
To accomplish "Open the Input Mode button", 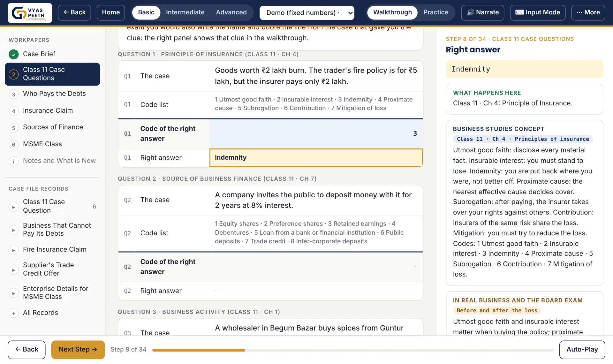I will pyautogui.click(x=537, y=12).
